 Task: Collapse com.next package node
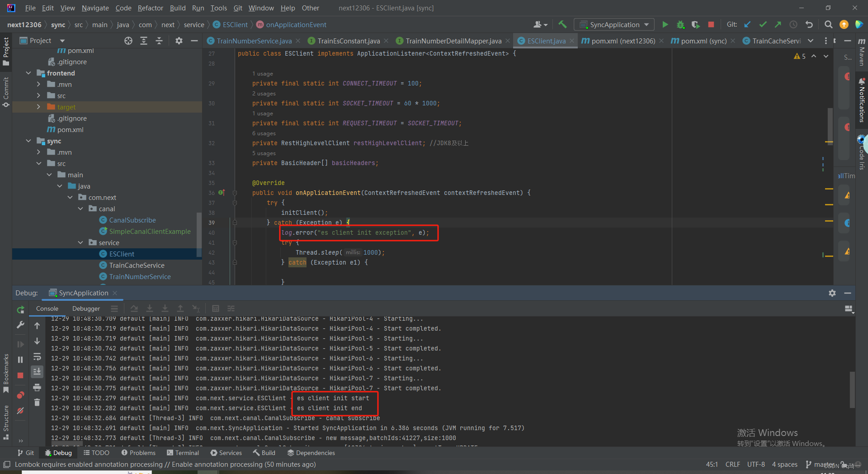[x=70, y=197]
